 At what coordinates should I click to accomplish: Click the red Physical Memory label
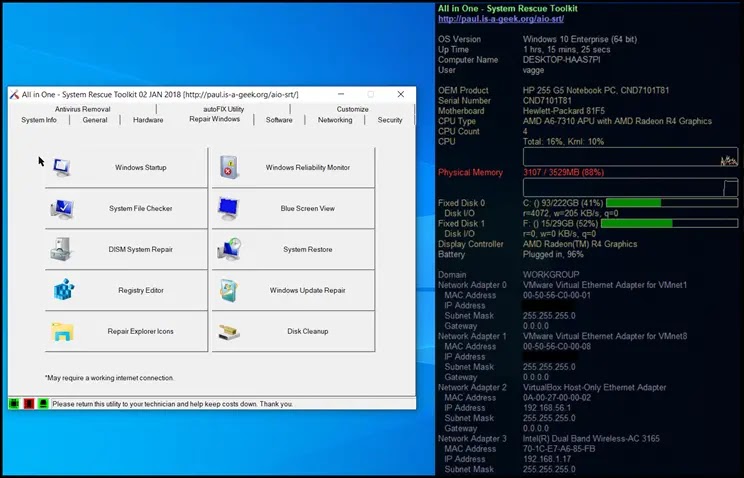coord(470,172)
